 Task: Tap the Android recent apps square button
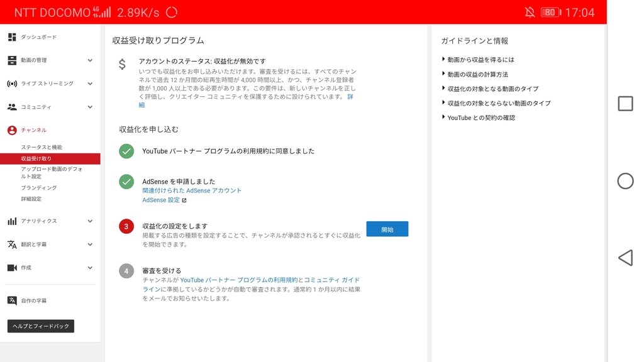click(625, 104)
